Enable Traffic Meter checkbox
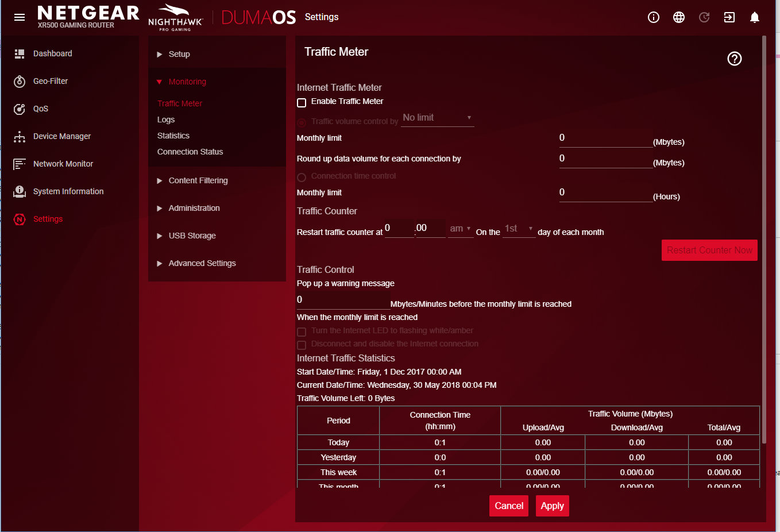The image size is (780, 532). [302, 103]
